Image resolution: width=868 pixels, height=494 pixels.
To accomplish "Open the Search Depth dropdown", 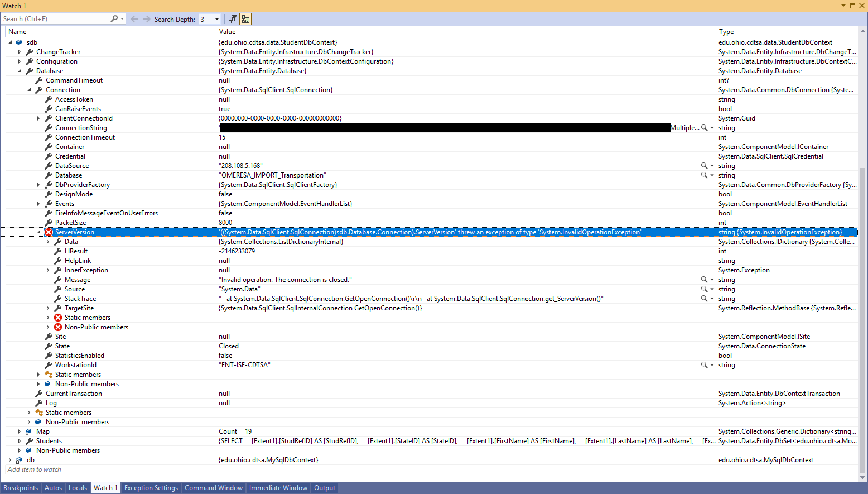I will pyautogui.click(x=217, y=19).
